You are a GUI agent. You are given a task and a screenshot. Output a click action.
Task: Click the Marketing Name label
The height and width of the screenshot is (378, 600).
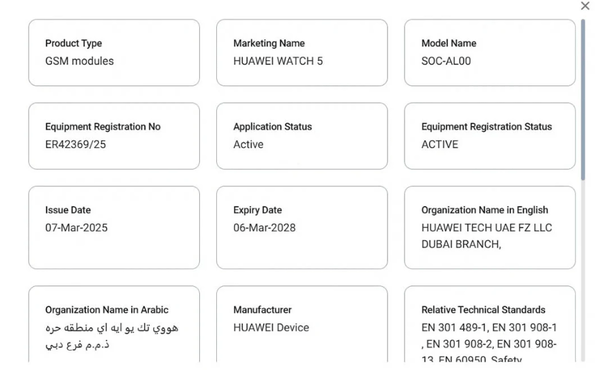click(269, 43)
